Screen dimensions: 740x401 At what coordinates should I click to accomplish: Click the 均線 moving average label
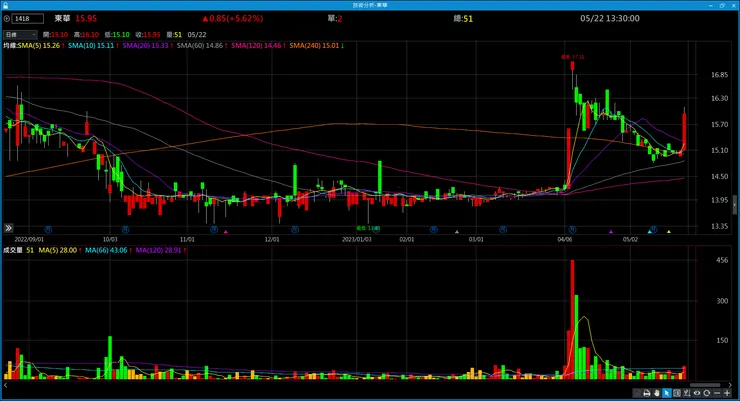10,45
